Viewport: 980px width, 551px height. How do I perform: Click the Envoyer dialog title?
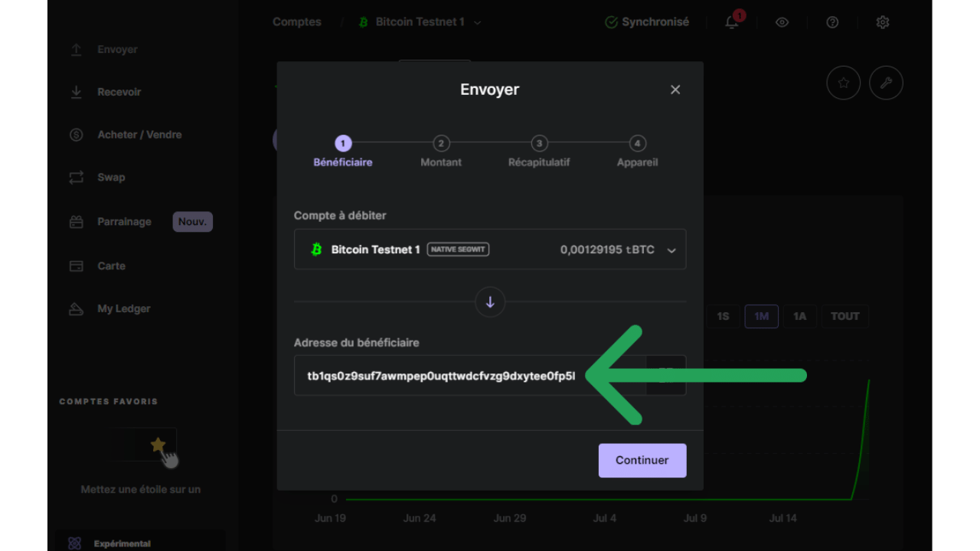[490, 90]
